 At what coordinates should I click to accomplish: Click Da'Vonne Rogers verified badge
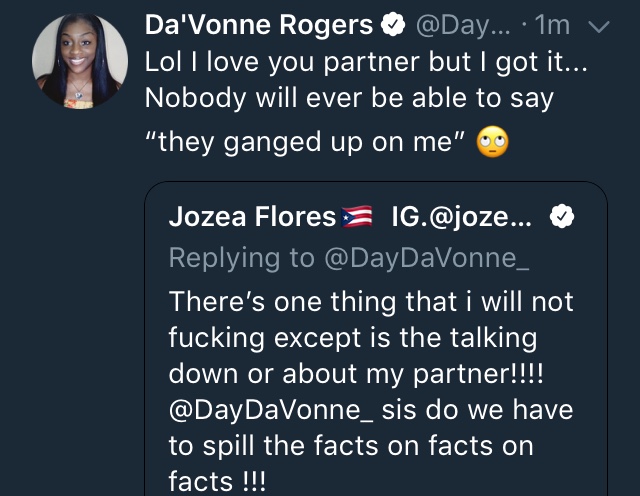click(x=393, y=25)
